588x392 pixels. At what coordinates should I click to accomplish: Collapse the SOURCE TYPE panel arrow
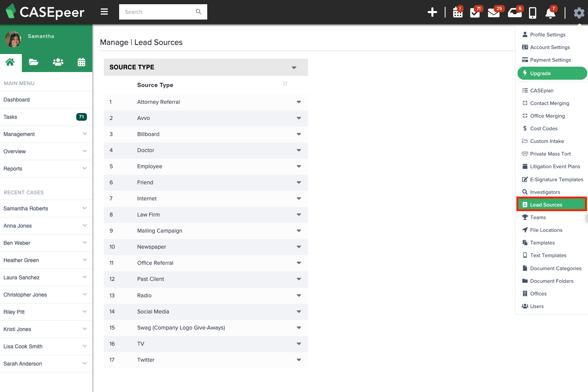[294, 67]
